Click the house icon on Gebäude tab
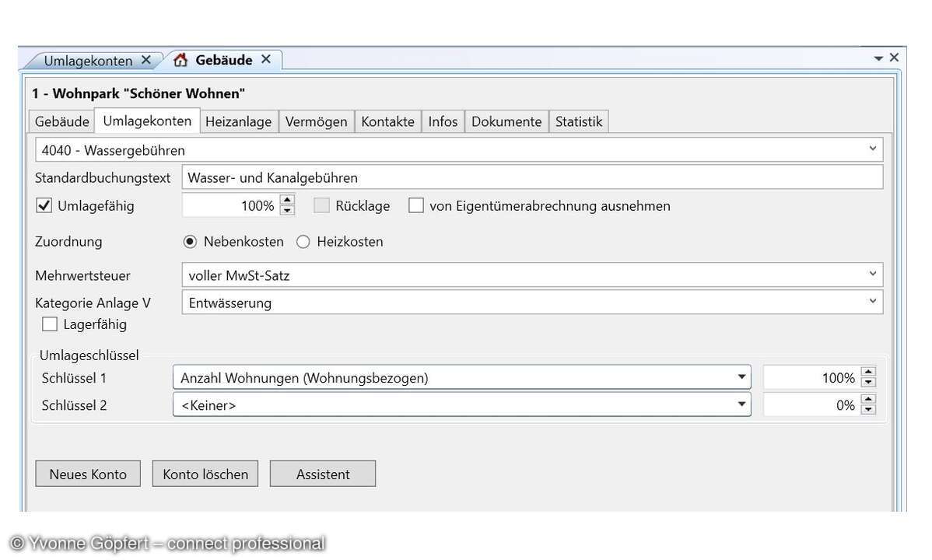This screenshot has height=560, width=932. pyautogui.click(x=180, y=61)
